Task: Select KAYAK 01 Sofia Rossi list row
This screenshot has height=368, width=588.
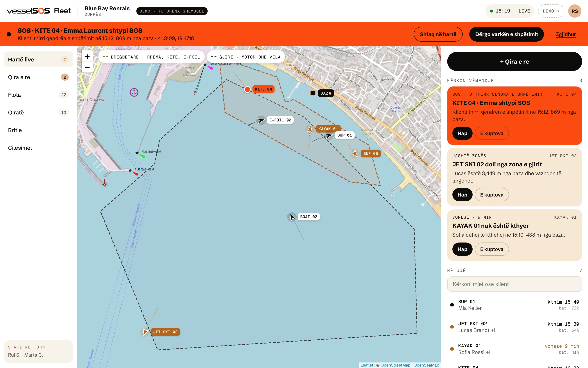Action: (514, 349)
